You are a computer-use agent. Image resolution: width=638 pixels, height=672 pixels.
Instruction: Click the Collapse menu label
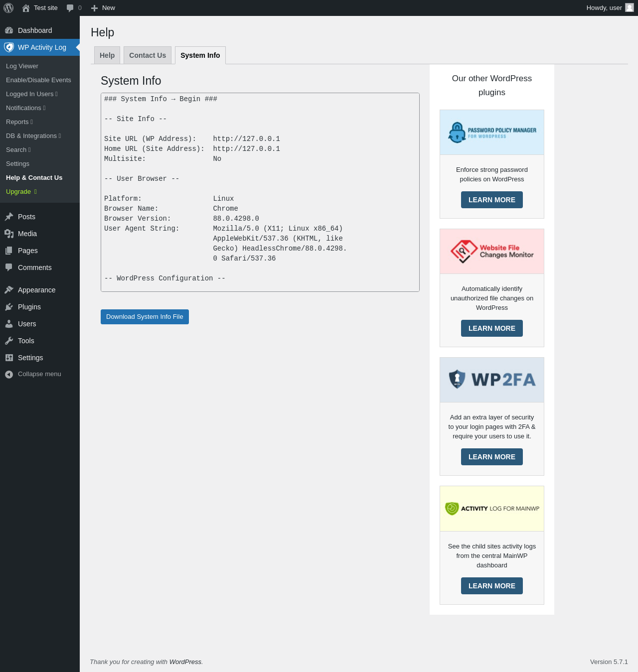39,374
